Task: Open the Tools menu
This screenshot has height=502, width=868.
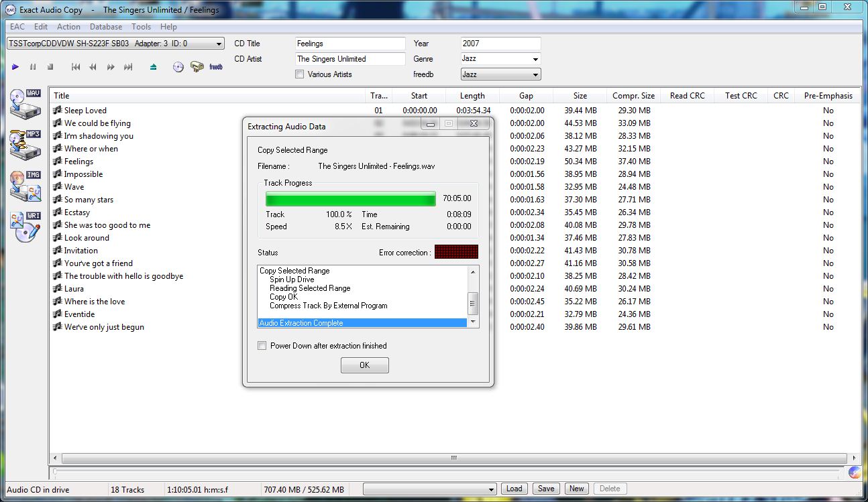Action: pos(141,27)
